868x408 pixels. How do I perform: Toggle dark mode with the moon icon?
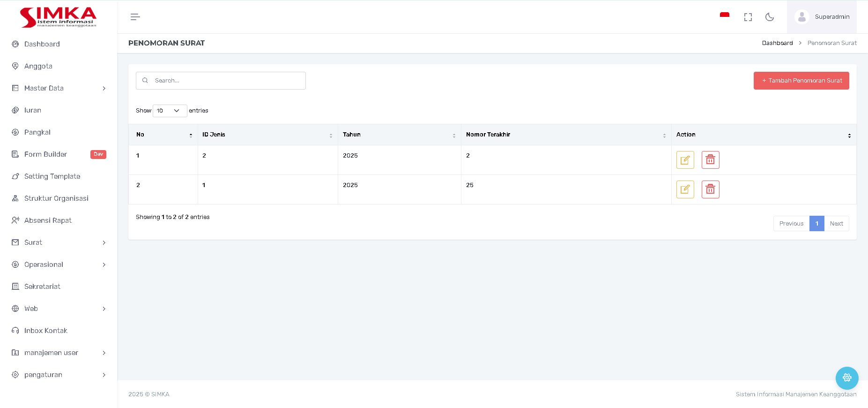[769, 17]
